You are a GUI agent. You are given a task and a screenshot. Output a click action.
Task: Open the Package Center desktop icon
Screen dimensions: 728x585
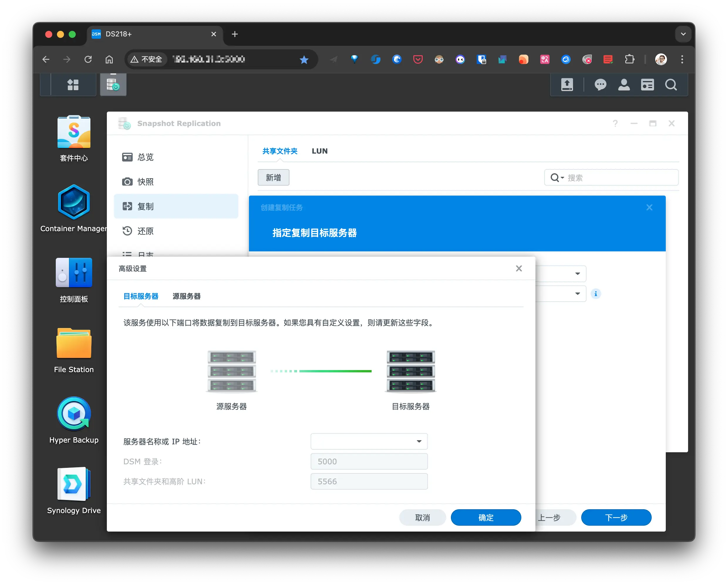[x=74, y=132]
